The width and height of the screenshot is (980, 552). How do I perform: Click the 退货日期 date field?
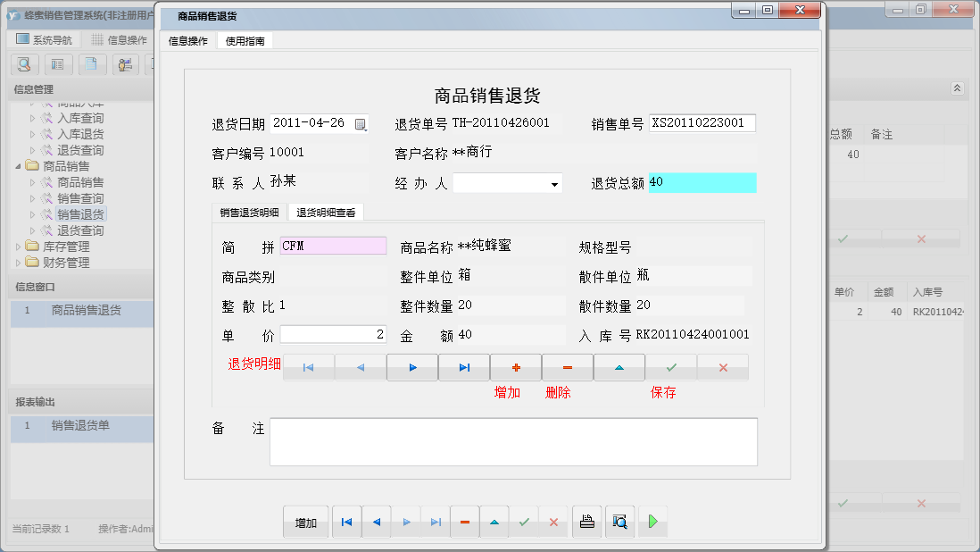[320, 124]
